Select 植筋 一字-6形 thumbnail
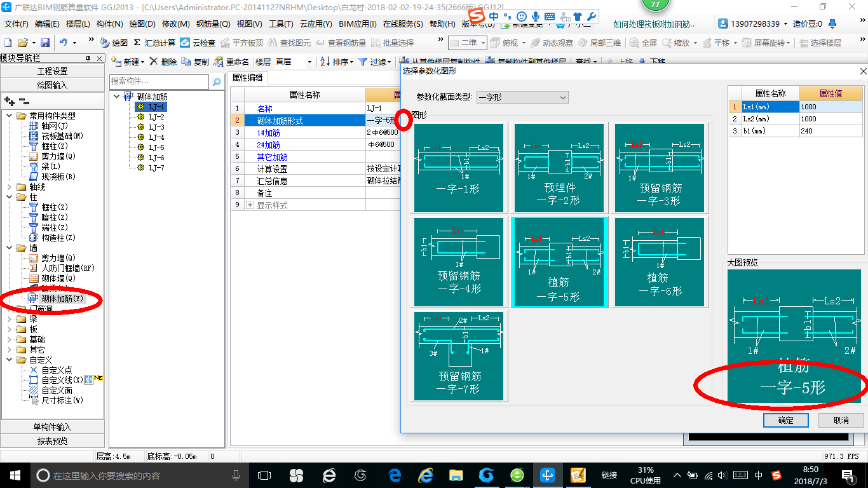Image resolution: width=868 pixels, height=488 pixels. [x=659, y=262]
